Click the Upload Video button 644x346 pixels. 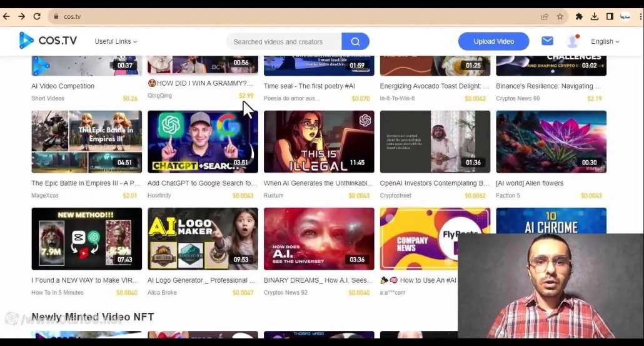(x=493, y=41)
